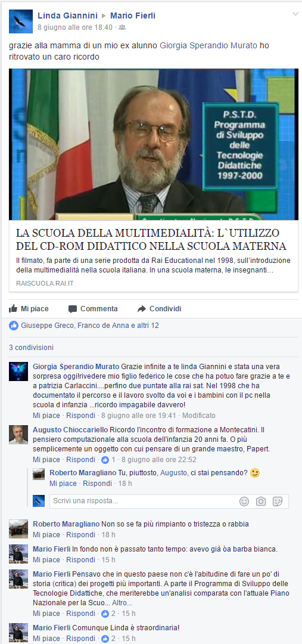Viewport: 302px width, 644px height.
Task: Open the emoji picker in the reply box
Action: click(244, 501)
